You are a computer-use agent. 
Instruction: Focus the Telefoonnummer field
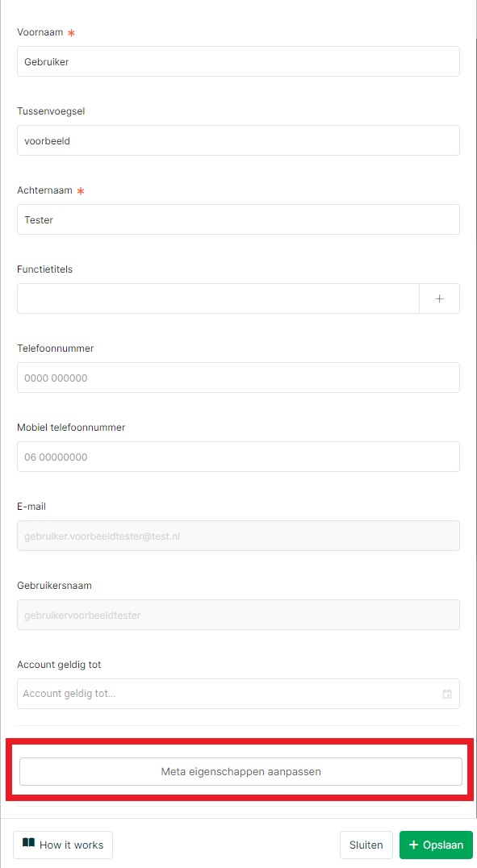(238, 378)
